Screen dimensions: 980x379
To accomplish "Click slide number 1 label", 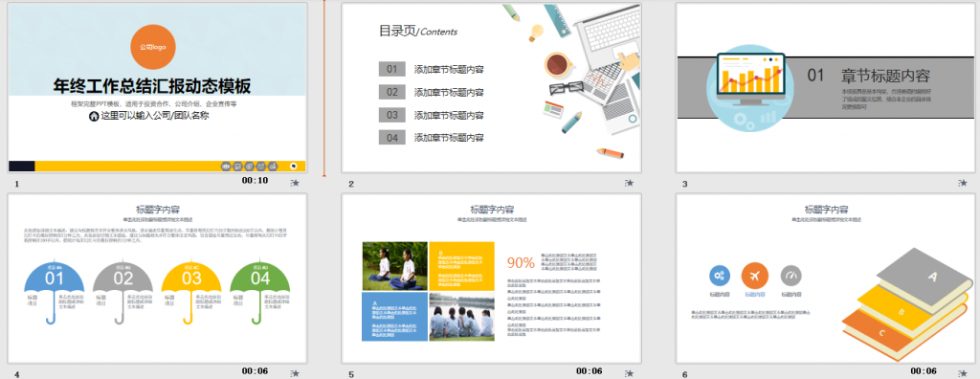I will [x=17, y=185].
